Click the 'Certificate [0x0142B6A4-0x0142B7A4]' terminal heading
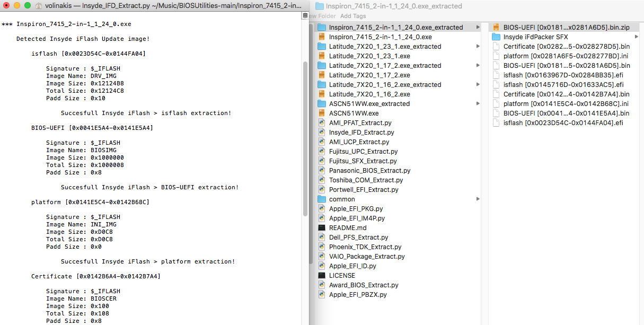The image size is (644, 325). [x=96, y=276]
